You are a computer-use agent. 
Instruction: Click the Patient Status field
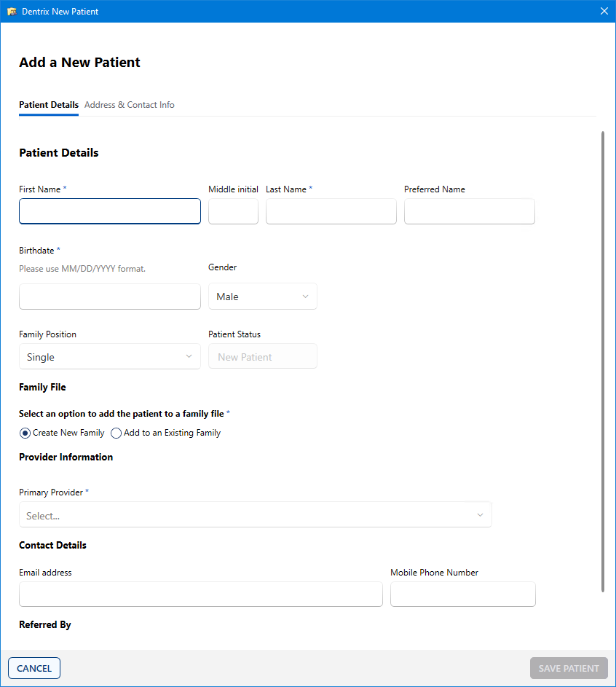[x=262, y=357]
